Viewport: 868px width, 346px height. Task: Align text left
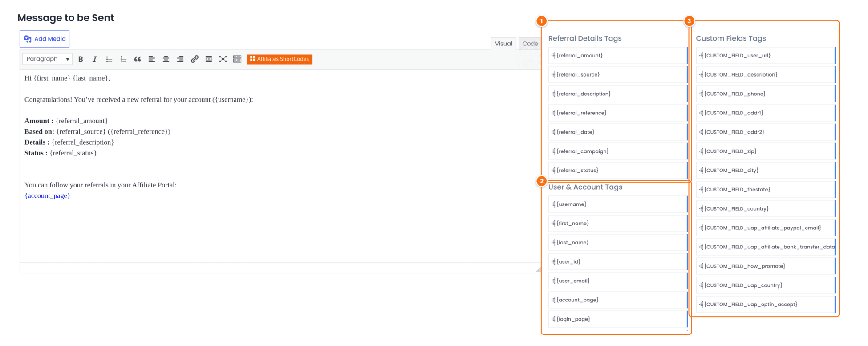point(152,59)
